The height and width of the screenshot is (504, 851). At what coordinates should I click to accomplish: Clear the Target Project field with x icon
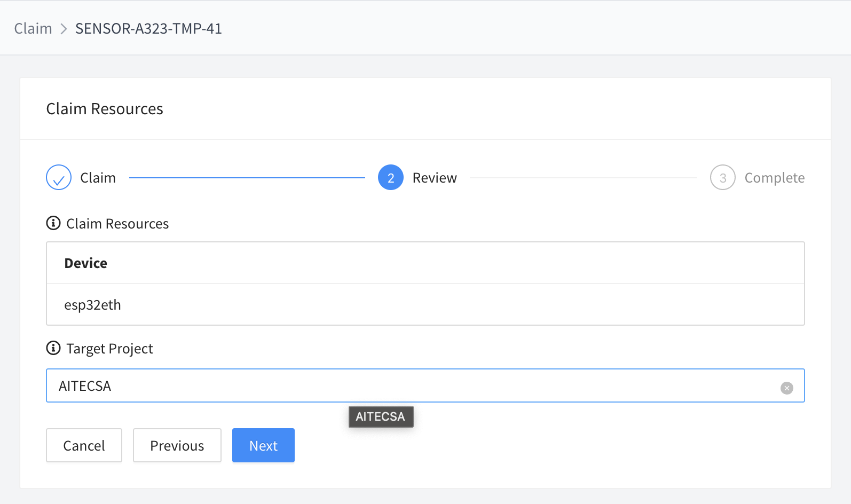787,388
